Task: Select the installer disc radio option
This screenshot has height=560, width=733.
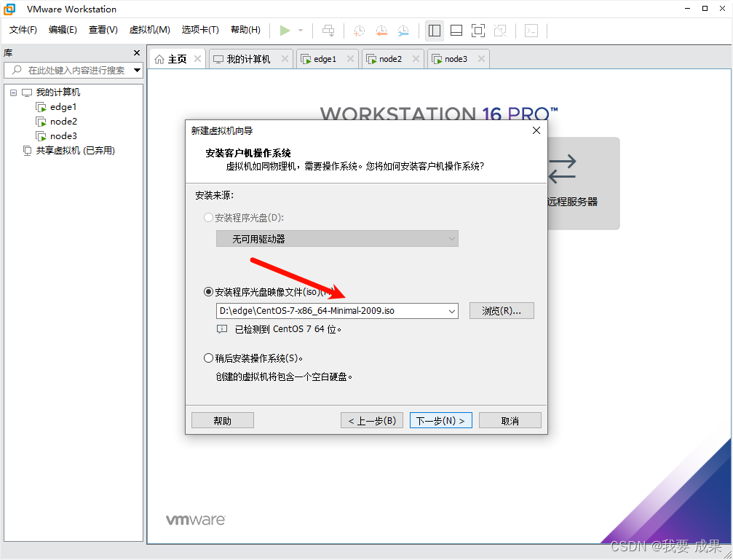Action: pos(209,217)
